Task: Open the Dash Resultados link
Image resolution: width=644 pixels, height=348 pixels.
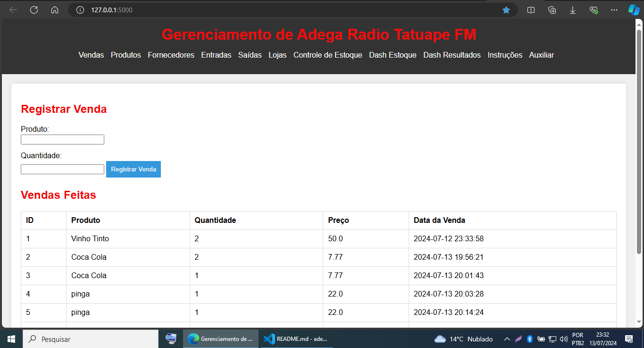Action: tap(452, 55)
